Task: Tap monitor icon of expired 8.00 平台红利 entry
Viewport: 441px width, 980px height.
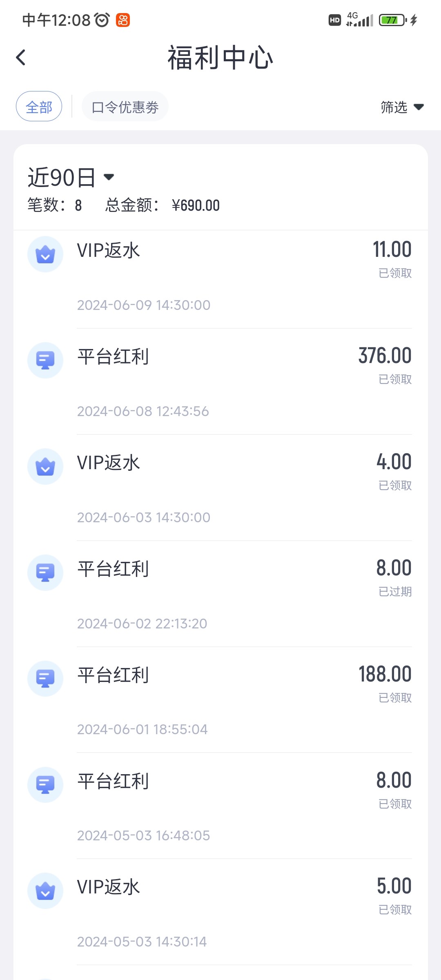Action: (45, 572)
